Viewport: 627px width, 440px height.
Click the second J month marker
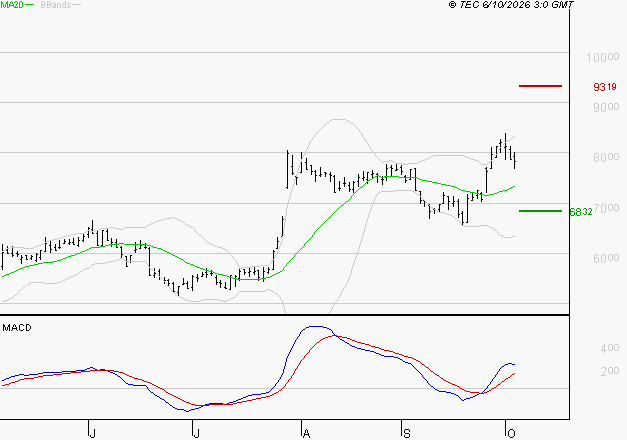click(196, 433)
